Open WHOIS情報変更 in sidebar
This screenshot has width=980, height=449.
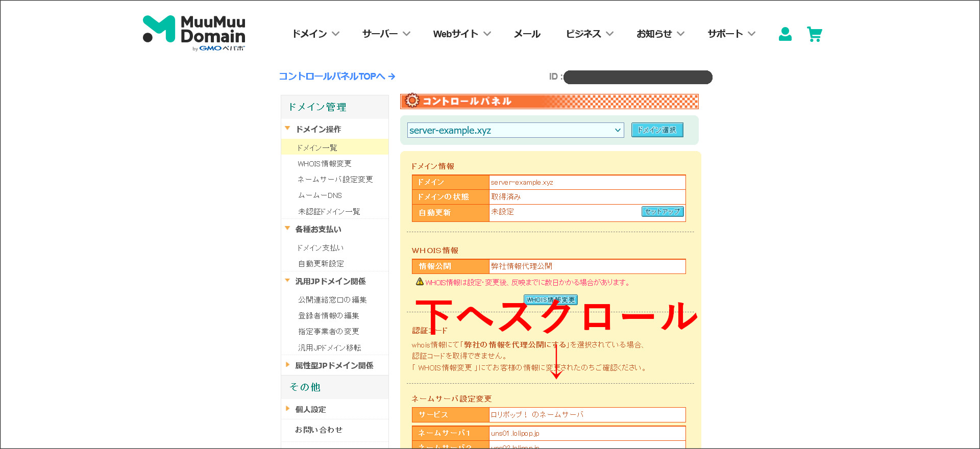[324, 163]
